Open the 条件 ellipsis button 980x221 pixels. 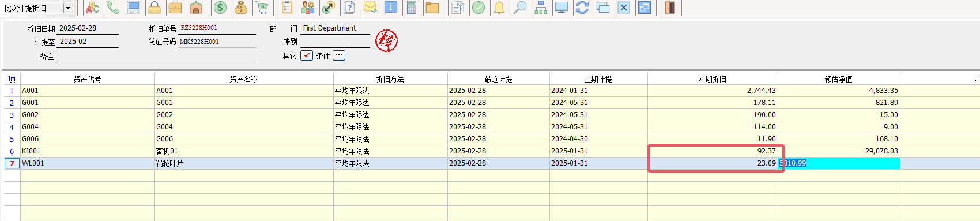point(339,55)
